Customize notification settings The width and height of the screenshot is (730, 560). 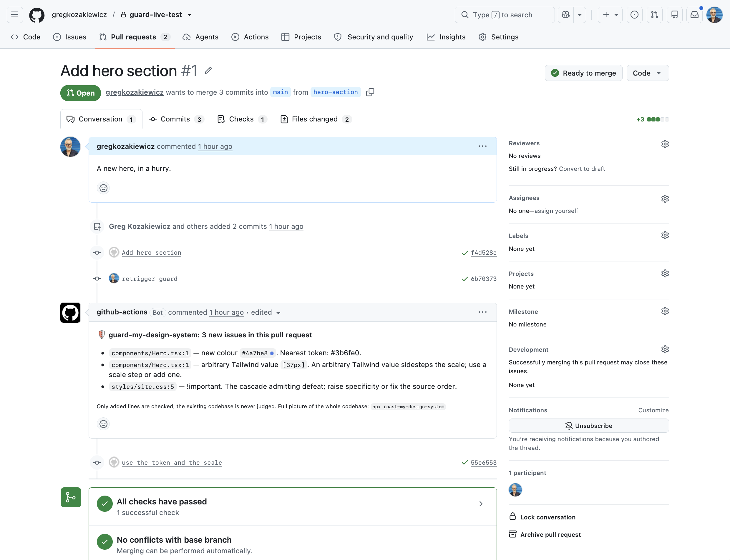pos(653,410)
